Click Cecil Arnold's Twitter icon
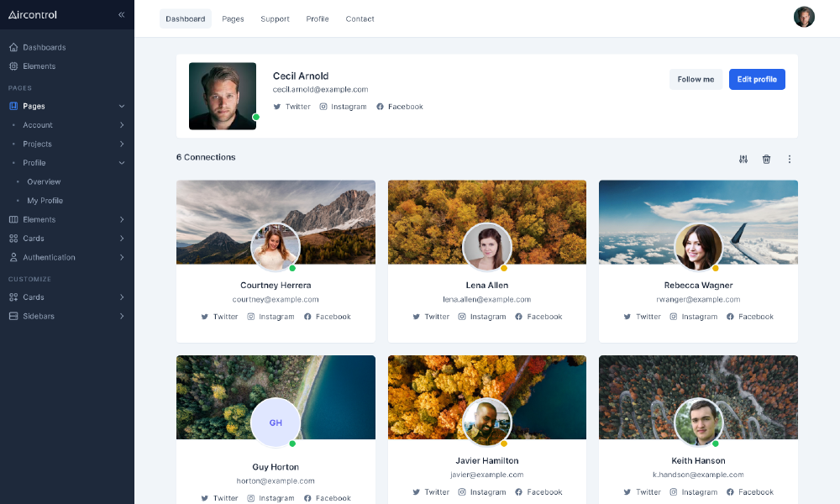 276,107
